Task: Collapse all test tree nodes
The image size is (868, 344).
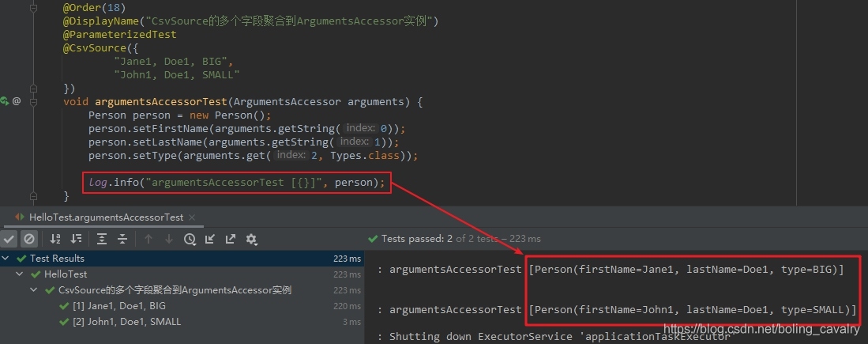Action: coord(122,240)
